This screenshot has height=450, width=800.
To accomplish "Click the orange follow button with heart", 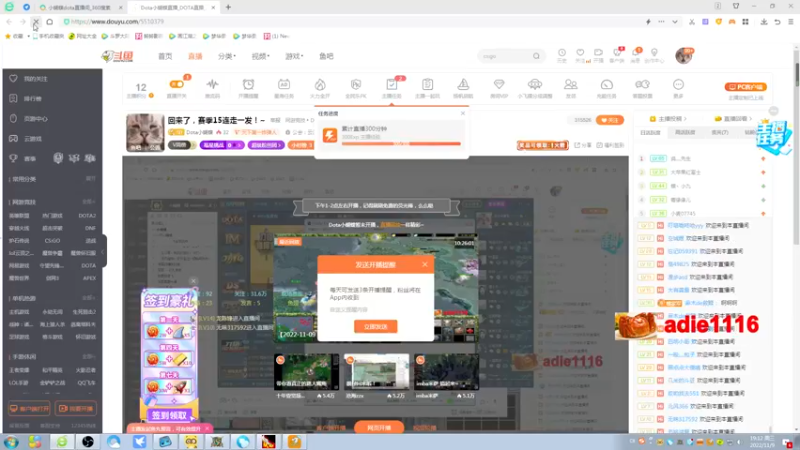I will coord(610,120).
